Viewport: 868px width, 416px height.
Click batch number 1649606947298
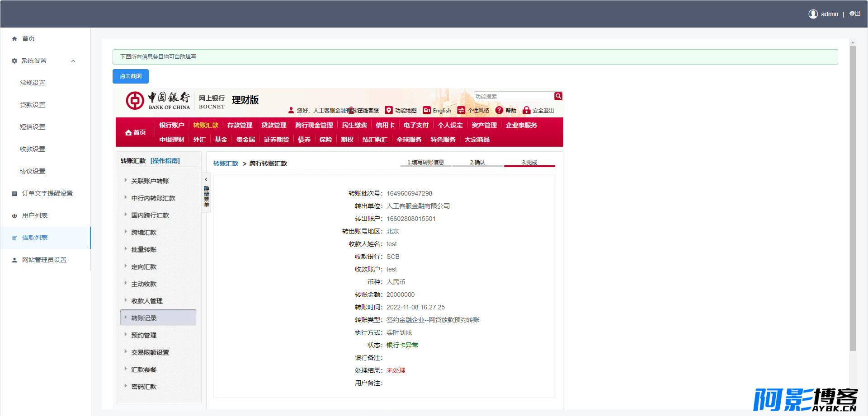coord(409,193)
